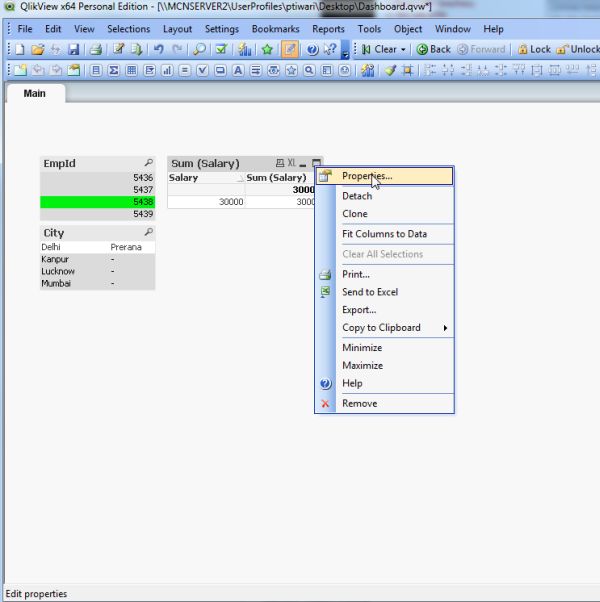Click the Search magnifier toolbar icon
The height and width of the screenshot is (602, 600).
(199, 49)
